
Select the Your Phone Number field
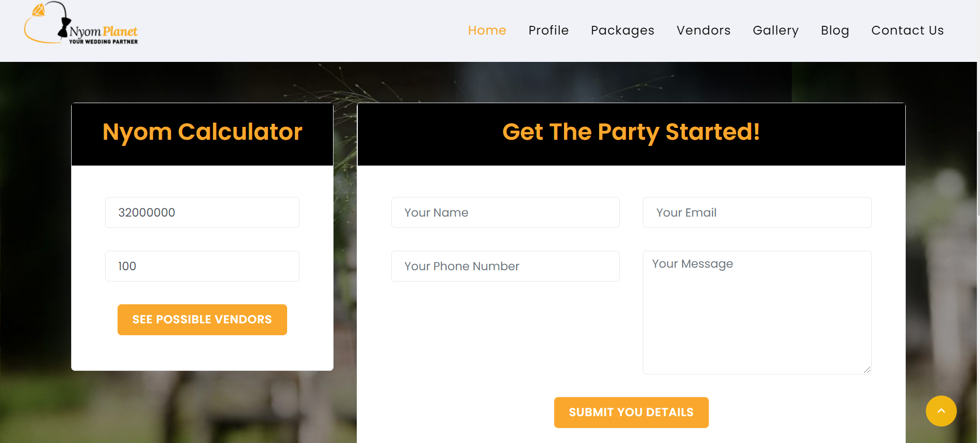(505, 266)
